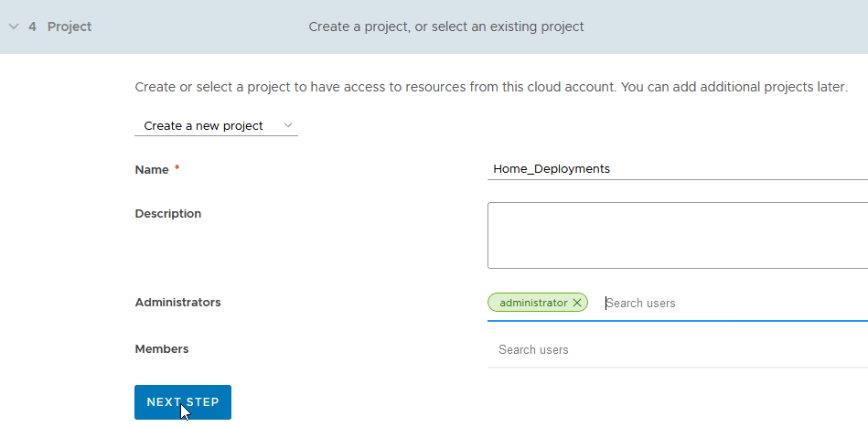Focus the Description text area
868x427 pixels.
[677, 235]
